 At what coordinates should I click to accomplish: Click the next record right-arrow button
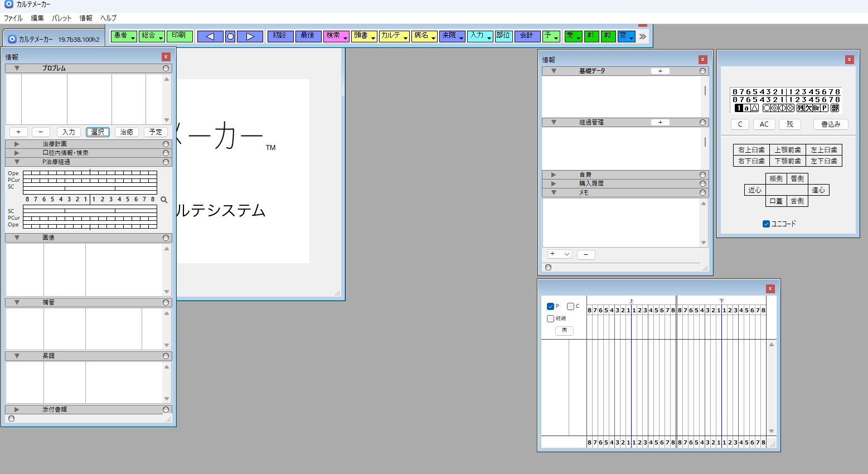tap(250, 36)
